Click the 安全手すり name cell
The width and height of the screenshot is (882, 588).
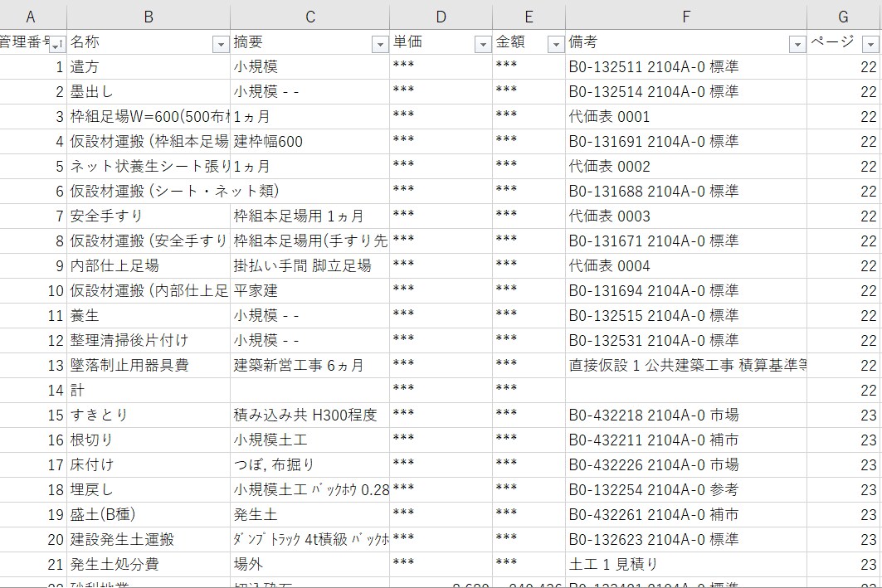pos(149,216)
